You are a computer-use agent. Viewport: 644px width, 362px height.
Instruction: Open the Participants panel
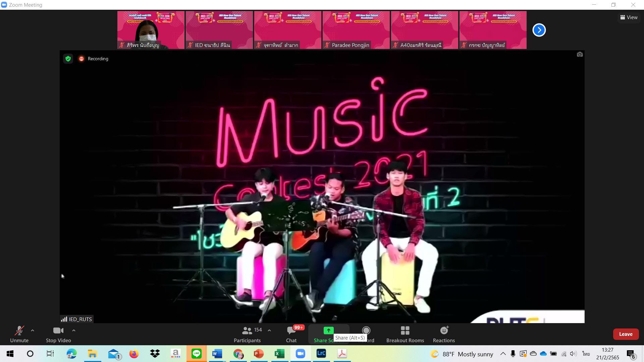(247, 334)
